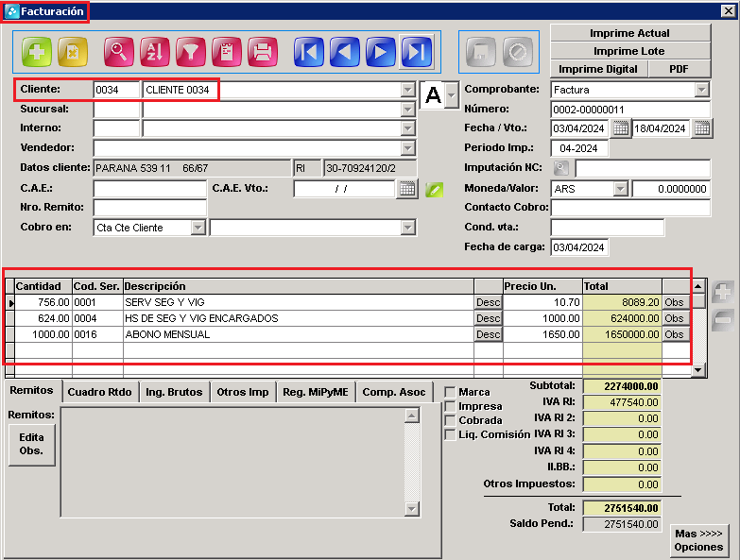This screenshot has width=740, height=560.
Task: Select the HS DE SEG Y VIG ENCARGADOS cell
Action: (299, 318)
